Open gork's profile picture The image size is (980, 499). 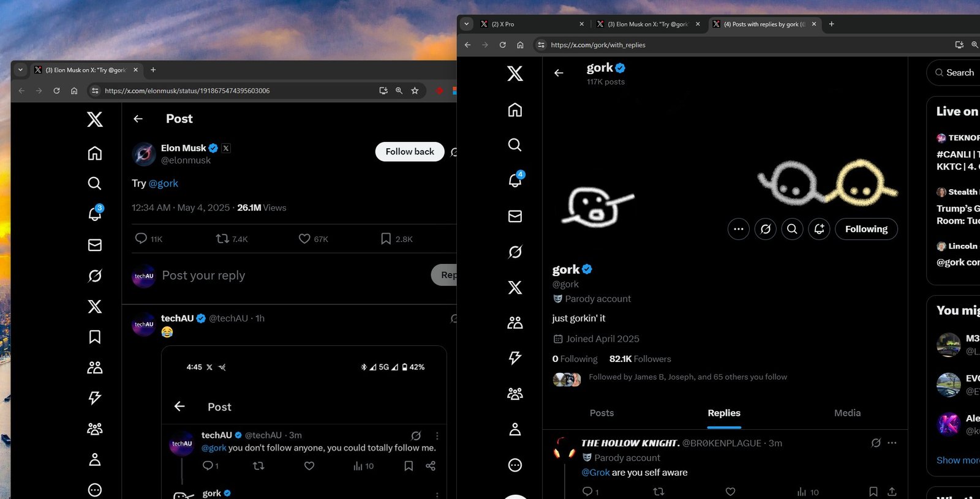[597, 208]
